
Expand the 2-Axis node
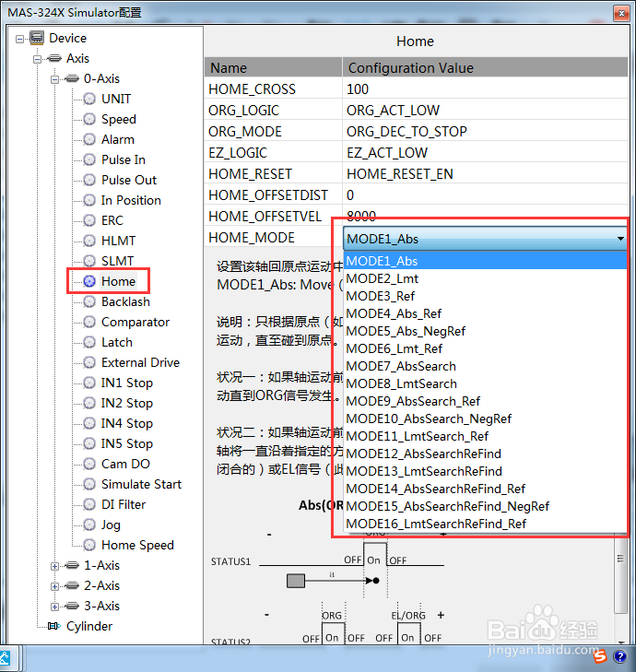54,586
